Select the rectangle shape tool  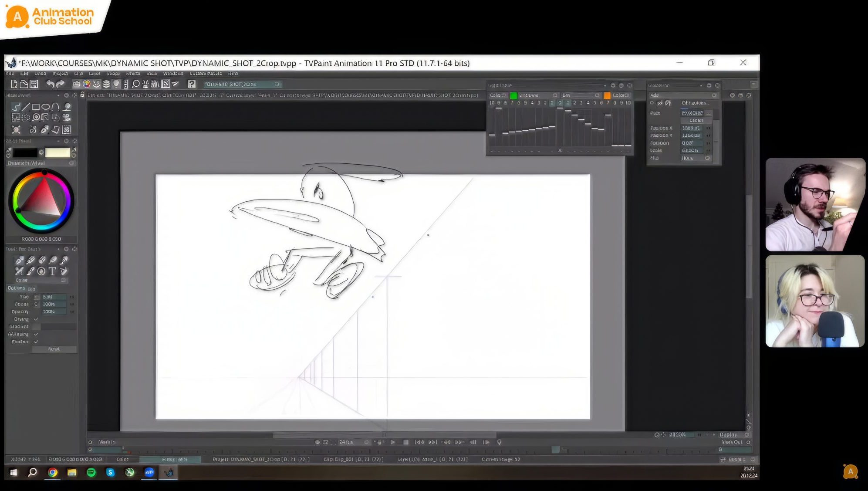point(36,107)
